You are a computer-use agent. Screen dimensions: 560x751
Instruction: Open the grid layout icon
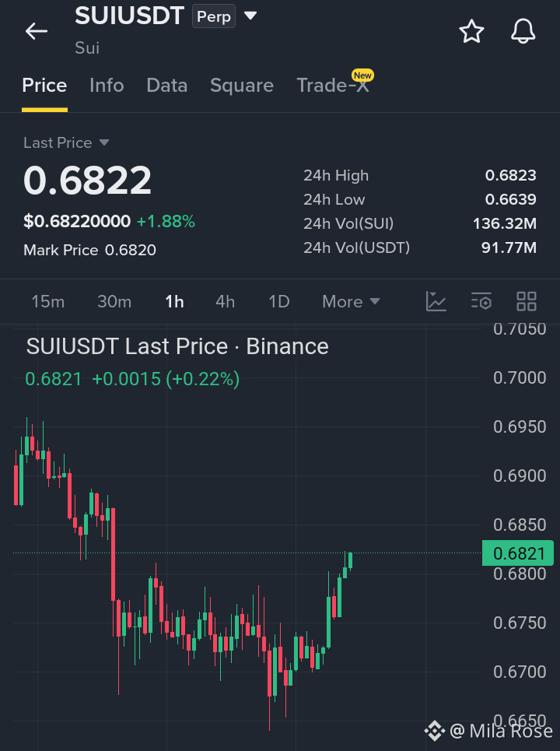(x=527, y=301)
